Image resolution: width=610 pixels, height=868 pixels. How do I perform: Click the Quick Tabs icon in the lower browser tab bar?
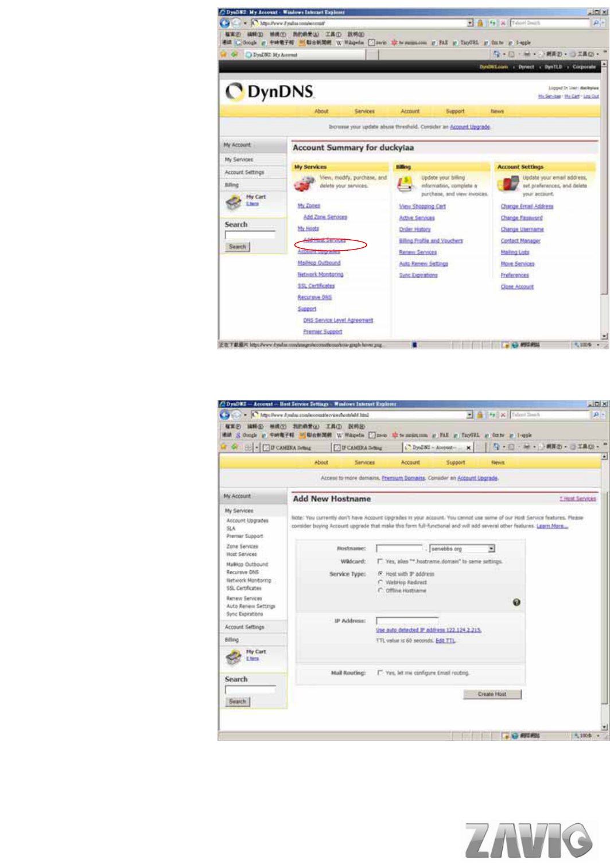point(248,447)
